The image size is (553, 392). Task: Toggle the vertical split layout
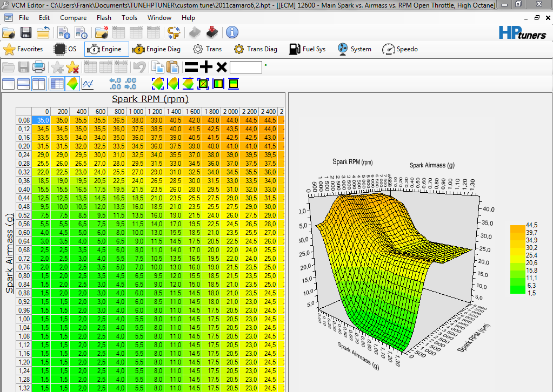(x=39, y=84)
